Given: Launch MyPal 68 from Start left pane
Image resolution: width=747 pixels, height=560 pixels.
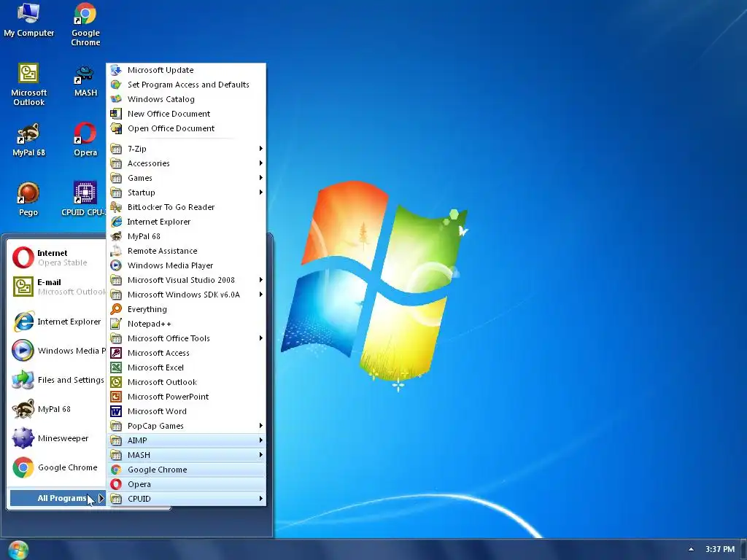Looking at the screenshot, I should [58, 409].
